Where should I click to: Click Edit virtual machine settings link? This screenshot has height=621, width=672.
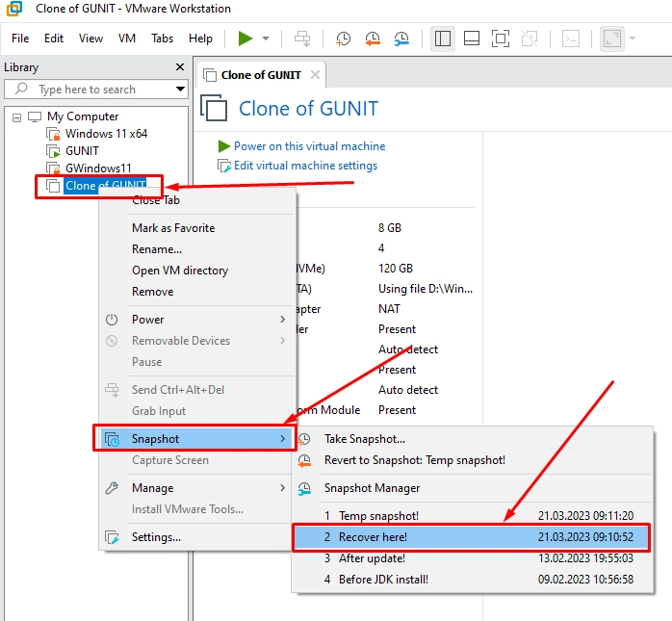[305, 166]
